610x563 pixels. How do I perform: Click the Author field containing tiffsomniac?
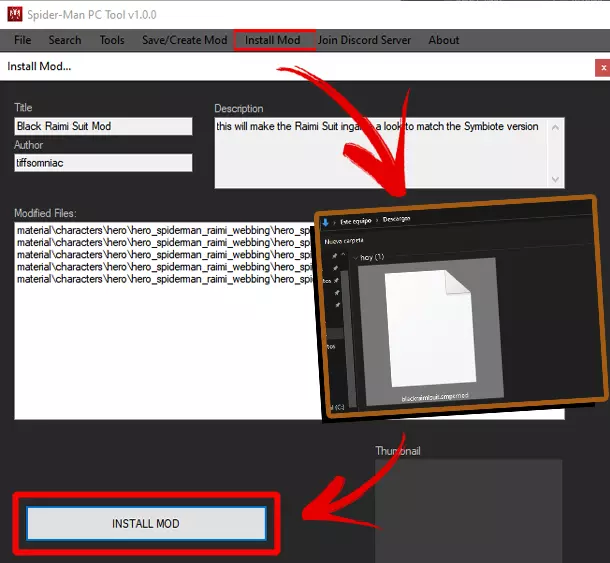click(x=103, y=163)
